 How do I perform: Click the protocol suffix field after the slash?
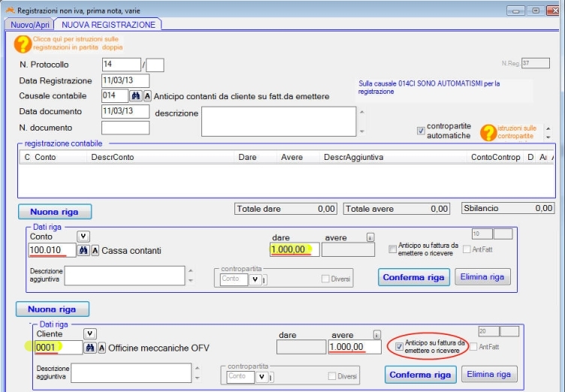pos(155,65)
